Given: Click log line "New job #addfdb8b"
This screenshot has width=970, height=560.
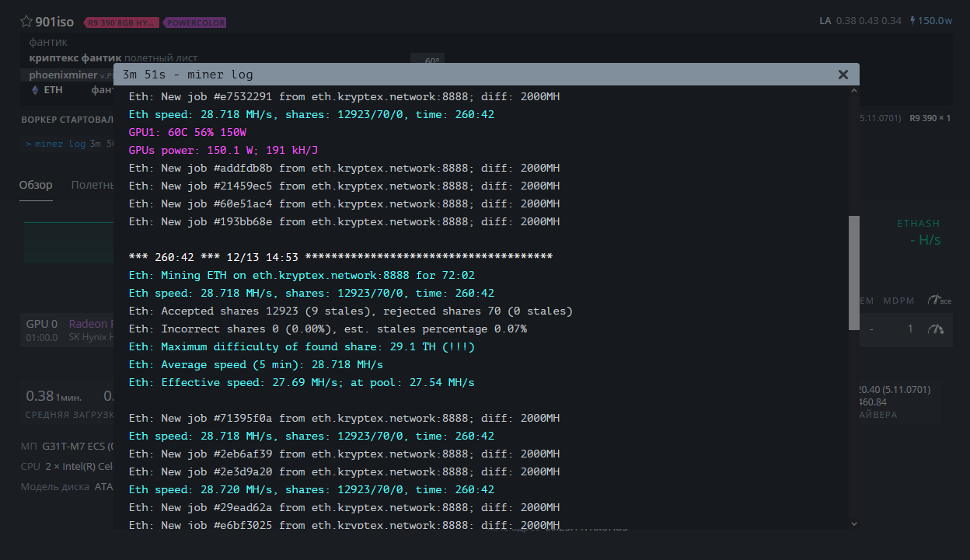Looking at the screenshot, I should click(344, 169).
